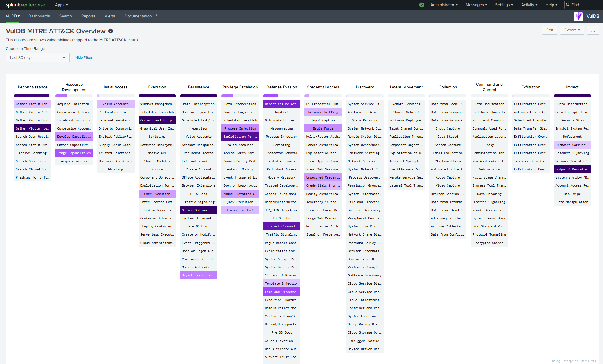Expand the VulDB navigation dropdown
The height and width of the screenshot is (364, 603).
click(13, 16)
